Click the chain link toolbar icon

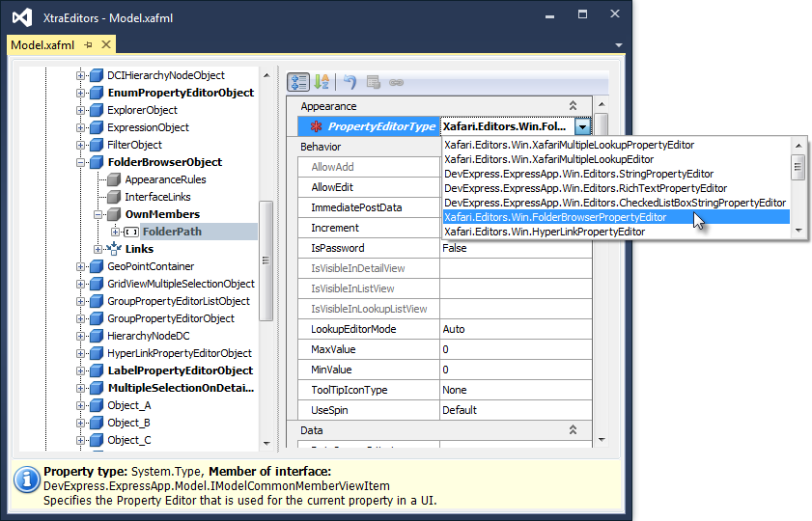pyautogui.click(x=396, y=82)
